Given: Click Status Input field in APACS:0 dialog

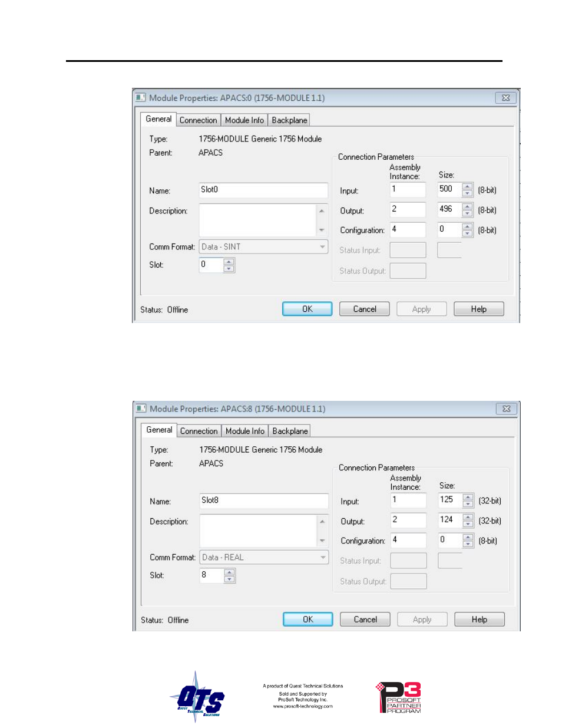Looking at the screenshot, I should 408,250.
